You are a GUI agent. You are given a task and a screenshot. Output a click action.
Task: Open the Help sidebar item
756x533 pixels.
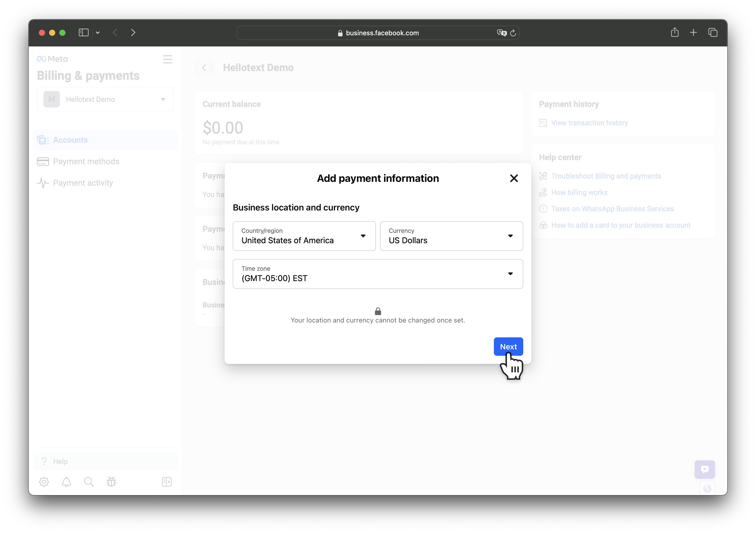105,461
